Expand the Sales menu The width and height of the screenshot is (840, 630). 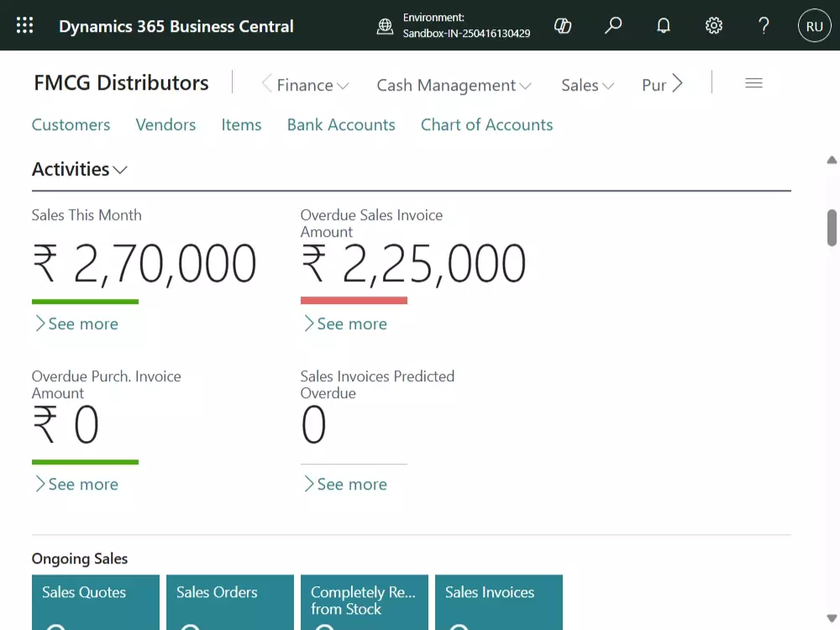point(588,85)
